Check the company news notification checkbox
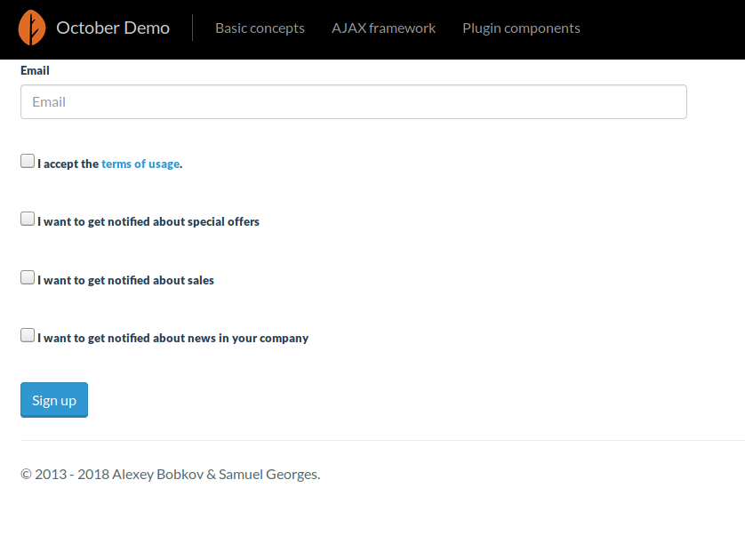The image size is (745, 560). pyautogui.click(x=28, y=335)
